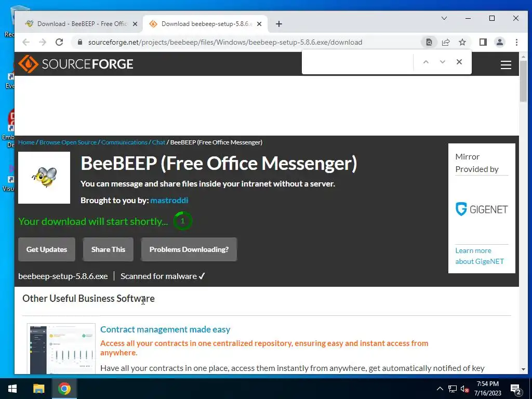The image size is (532, 399).
Task: Click the beebeep-setup-5.8.6.exe filename text
Action: coord(63,276)
